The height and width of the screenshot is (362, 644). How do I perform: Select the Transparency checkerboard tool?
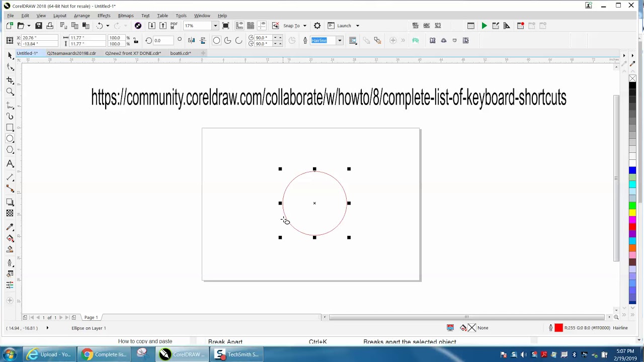pos(10,213)
